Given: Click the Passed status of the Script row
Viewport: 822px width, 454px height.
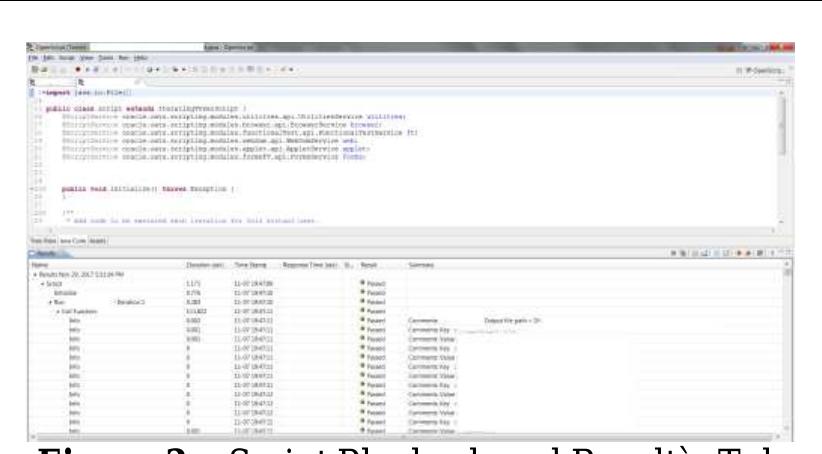Looking at the screenshot, I should pyautogui.click(x=373, y=284).
